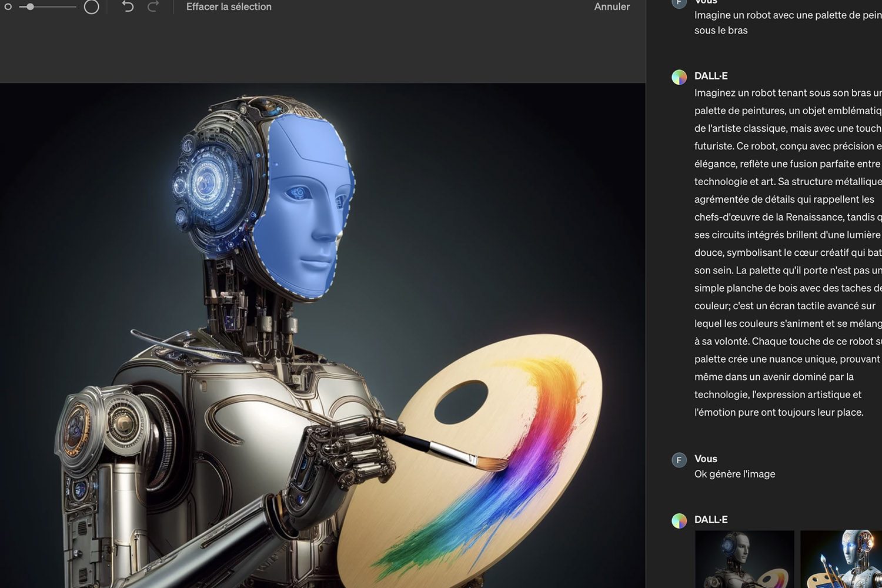
Task: Click the small brush size circle icon
Action: coord(8,7)
